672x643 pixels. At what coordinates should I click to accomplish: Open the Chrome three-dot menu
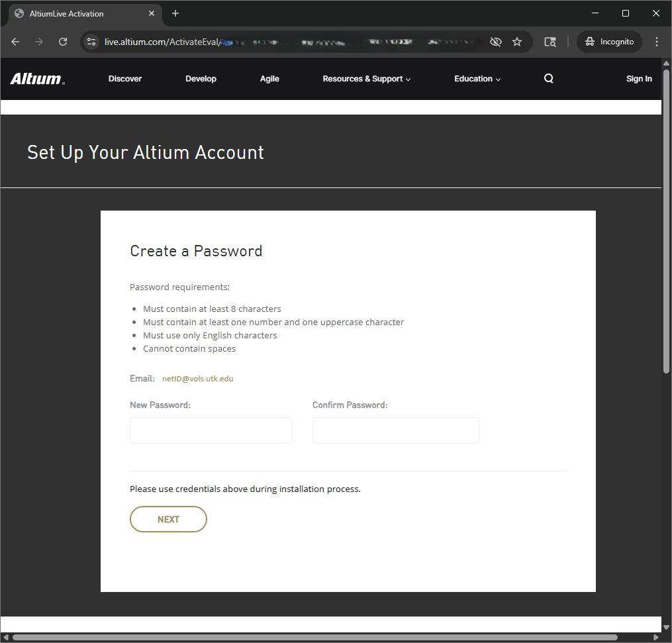(656, 42)
